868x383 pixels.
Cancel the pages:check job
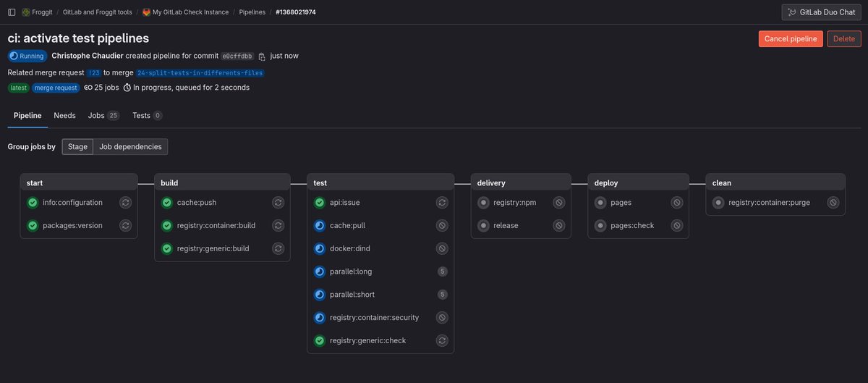676,225
